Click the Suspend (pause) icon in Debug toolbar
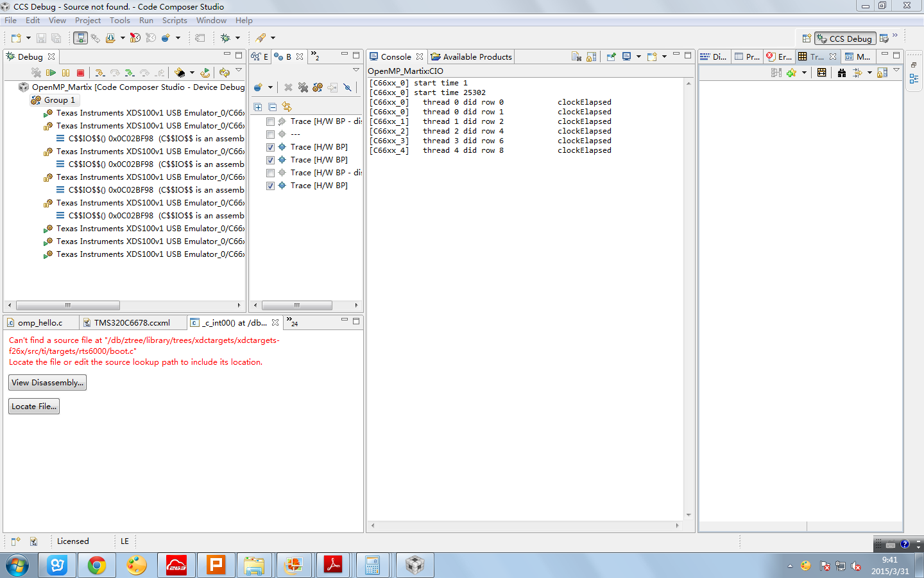This screenshot has width=924, height=578. pyautogui.click(x=65, y=73)
